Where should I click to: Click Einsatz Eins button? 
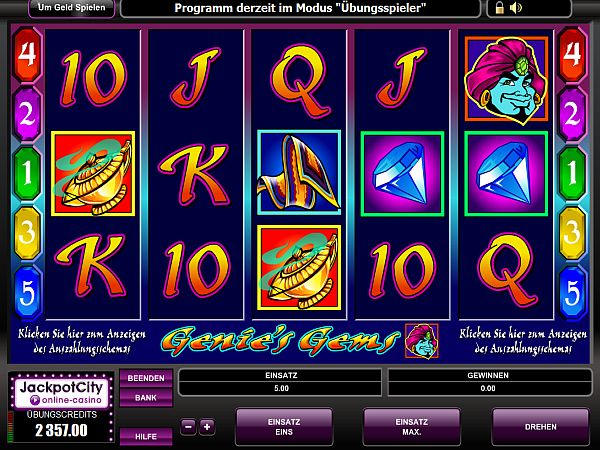coord(284,427)
